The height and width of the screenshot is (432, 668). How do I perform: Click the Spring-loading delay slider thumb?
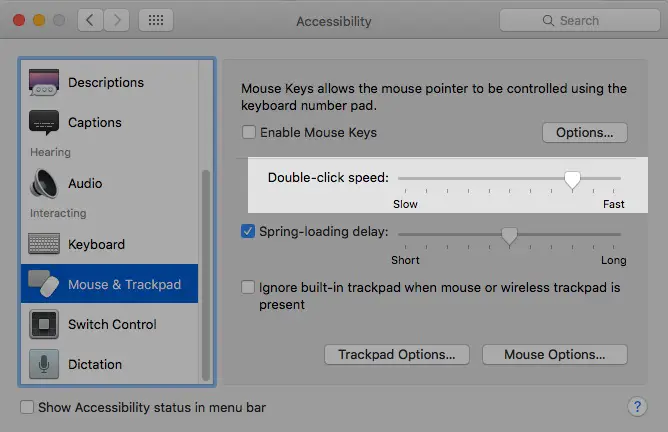pyautogui.click(x=509, y=236)
